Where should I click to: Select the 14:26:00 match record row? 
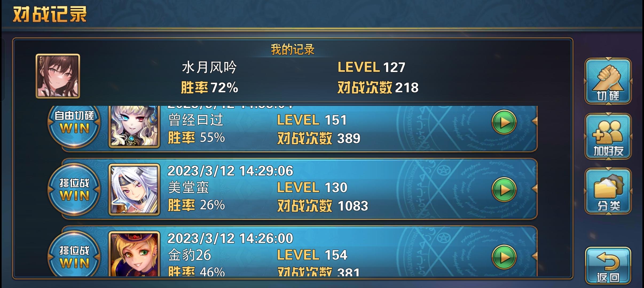[x=299, y=251]
